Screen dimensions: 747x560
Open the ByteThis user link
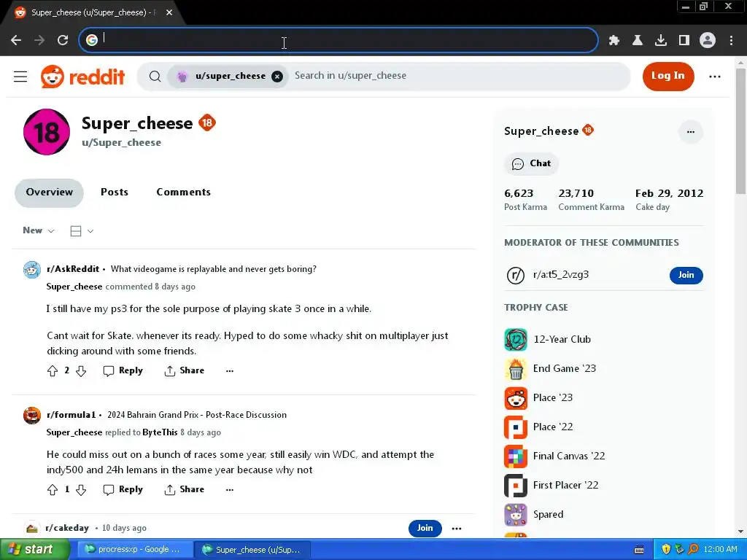[x=160, y=432]
